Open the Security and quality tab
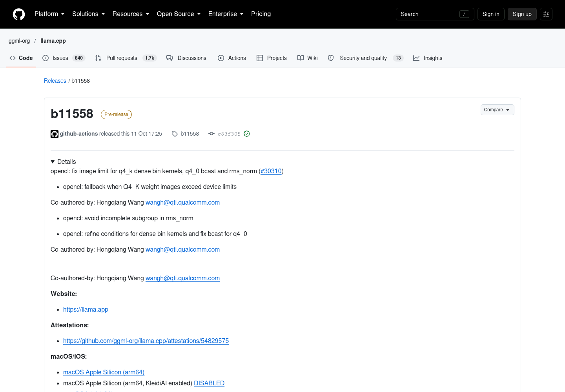The width and height of the screenshot is (565, 392). [x=365, y=58]
